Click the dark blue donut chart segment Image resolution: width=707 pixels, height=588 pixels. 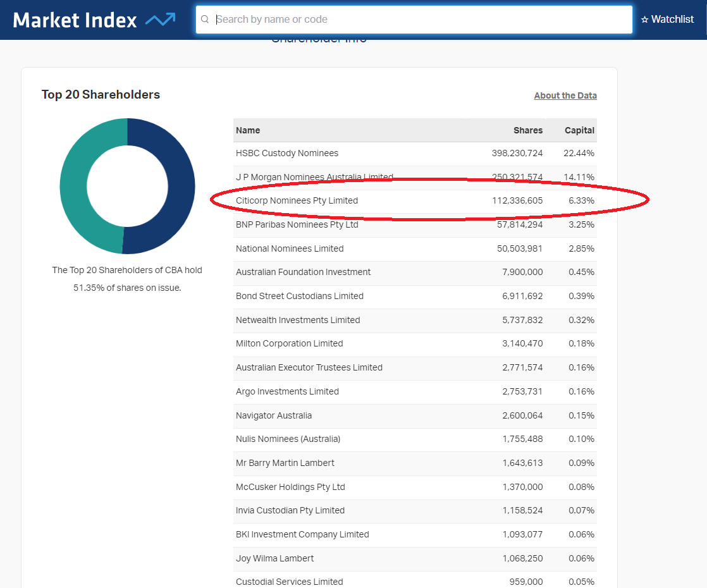coord(182,187)
